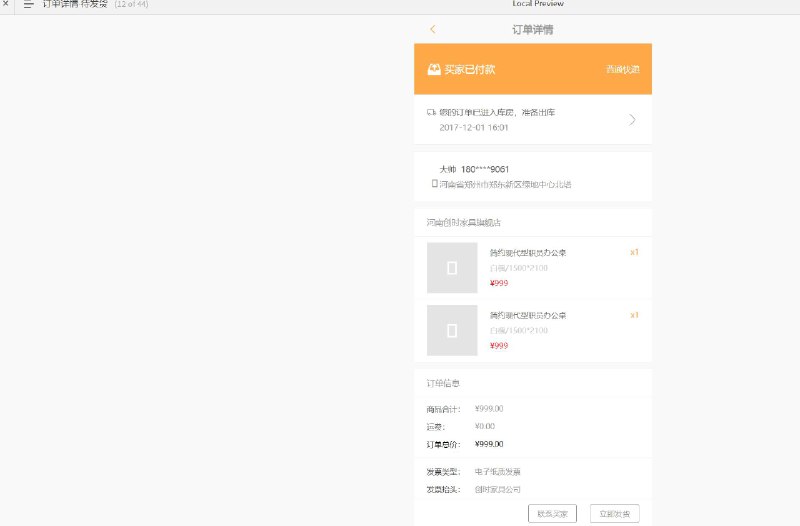Close the preview sidebar with the X
800x526 pixels.
click(6, 3)
